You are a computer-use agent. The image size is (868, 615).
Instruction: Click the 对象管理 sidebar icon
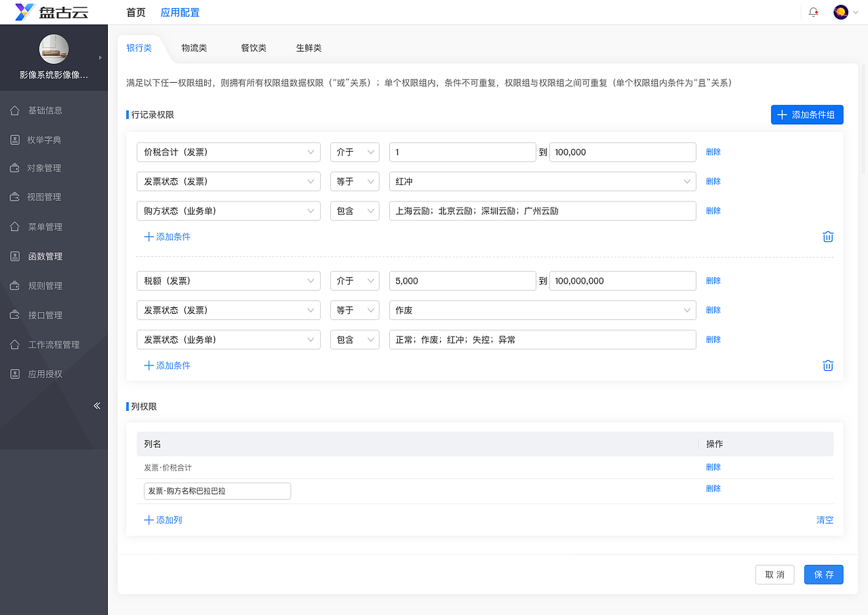coord(15,168)
